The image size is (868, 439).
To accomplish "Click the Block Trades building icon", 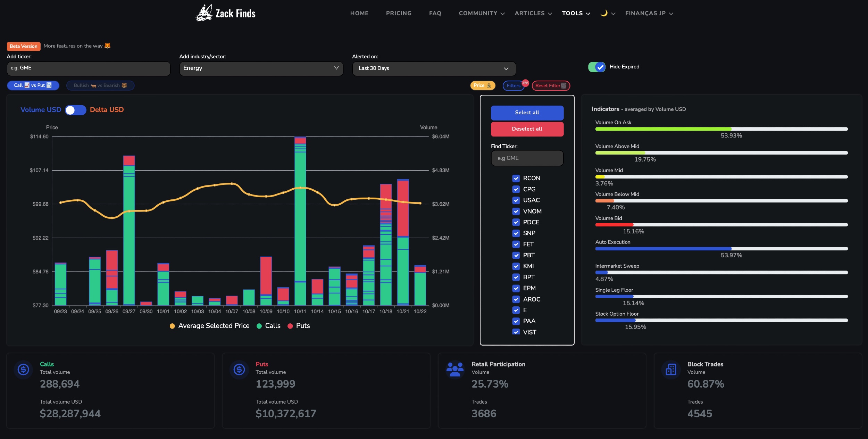I will [x=671, y=369].
